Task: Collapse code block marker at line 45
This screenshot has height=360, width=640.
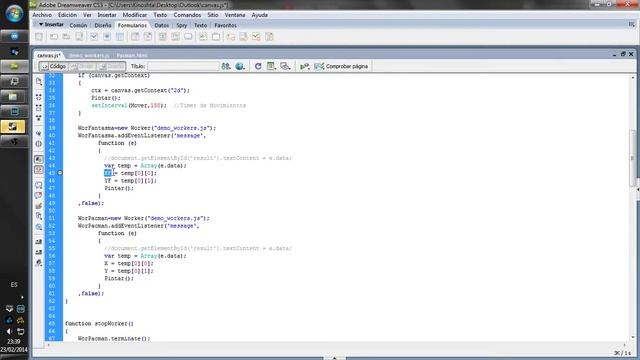Action: click(60, 173)
